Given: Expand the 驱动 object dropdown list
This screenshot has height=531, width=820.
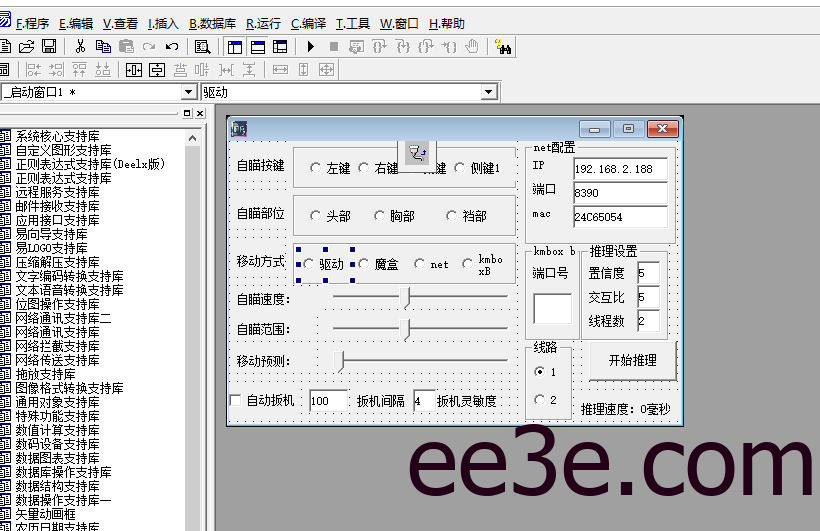Looking at the screenshot, I should (x=488, y=92).
